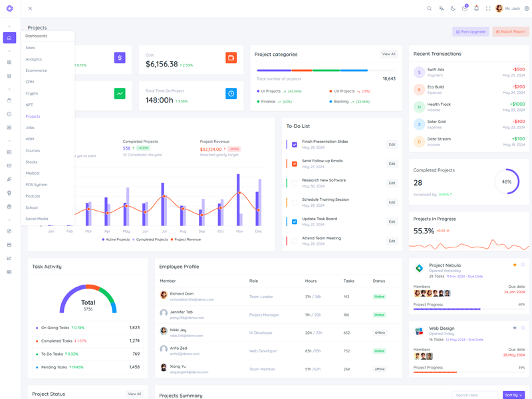Viewport: 532px width, 399px height.
Task: Open the notifications bell
Action: [476, 9]
